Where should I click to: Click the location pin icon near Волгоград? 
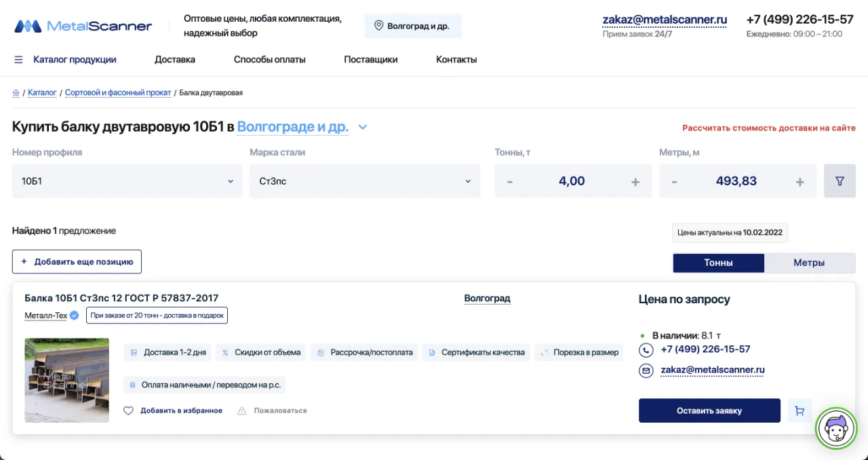tap(378, 25)
